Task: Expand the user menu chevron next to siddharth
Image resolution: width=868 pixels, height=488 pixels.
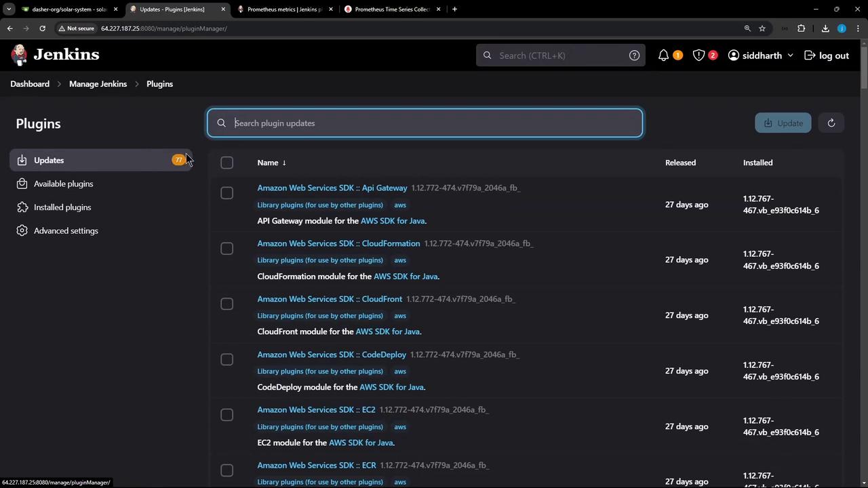Action: pyautogui.click(x=790, y=56)
